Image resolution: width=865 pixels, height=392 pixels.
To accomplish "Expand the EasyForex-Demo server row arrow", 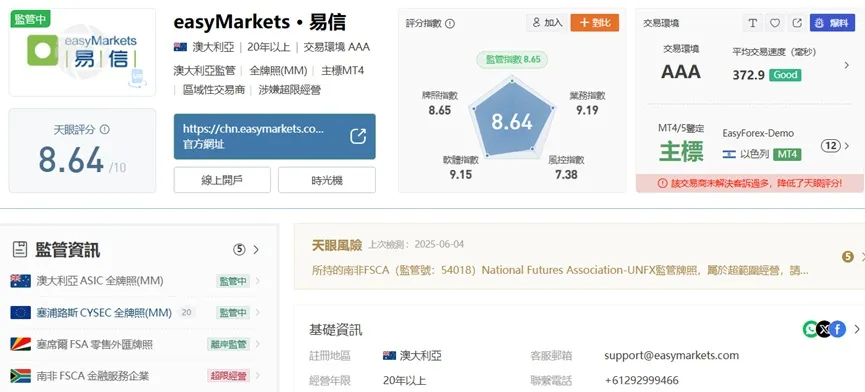I will coord(847,146).
